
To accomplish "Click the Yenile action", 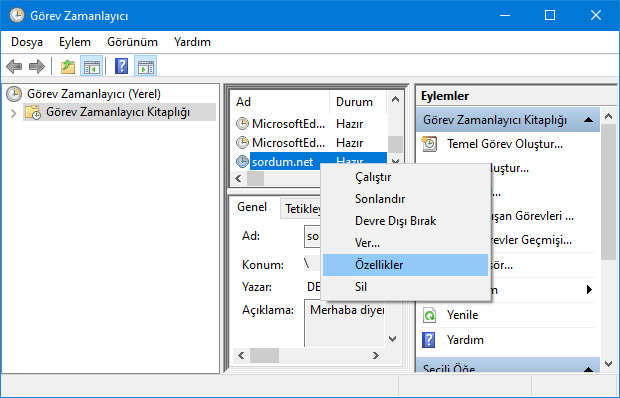I will 462,315.
